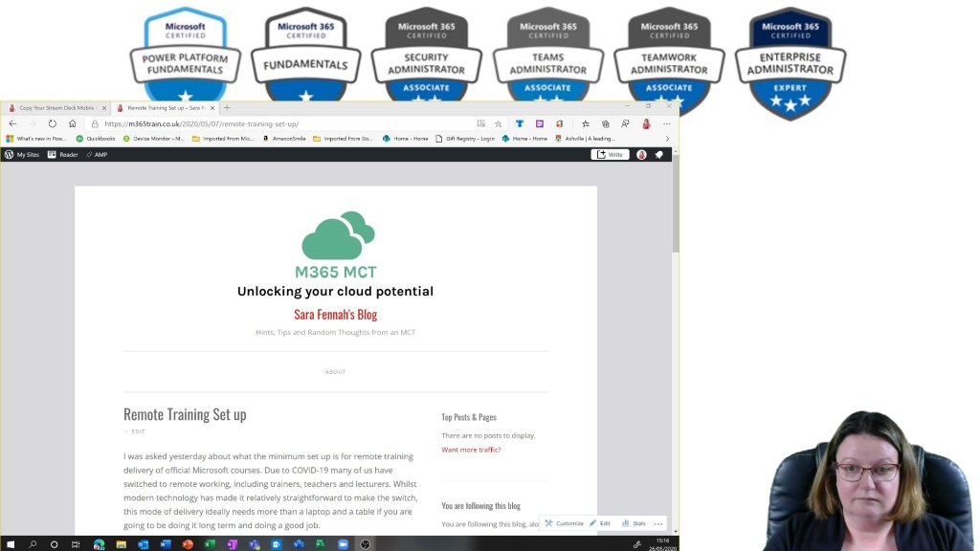Click the address bar URL field
980x551 pixels.
[287, 123]
